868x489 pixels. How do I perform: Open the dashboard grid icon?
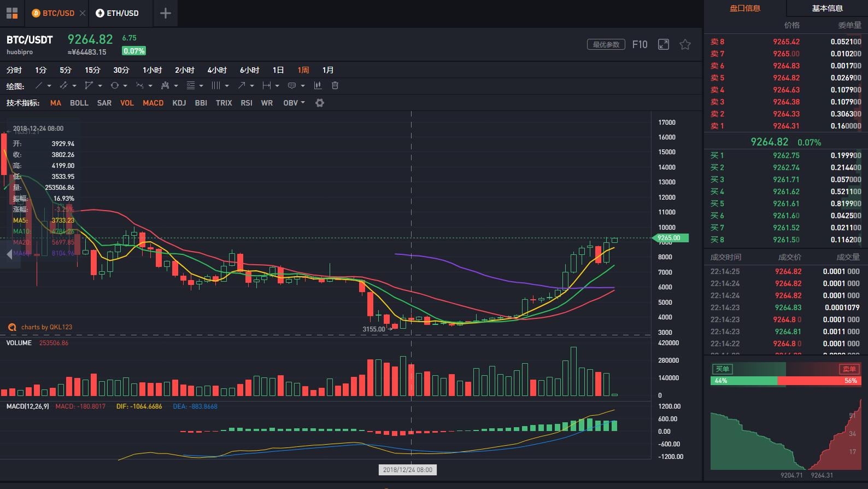(x=12, y=13)
